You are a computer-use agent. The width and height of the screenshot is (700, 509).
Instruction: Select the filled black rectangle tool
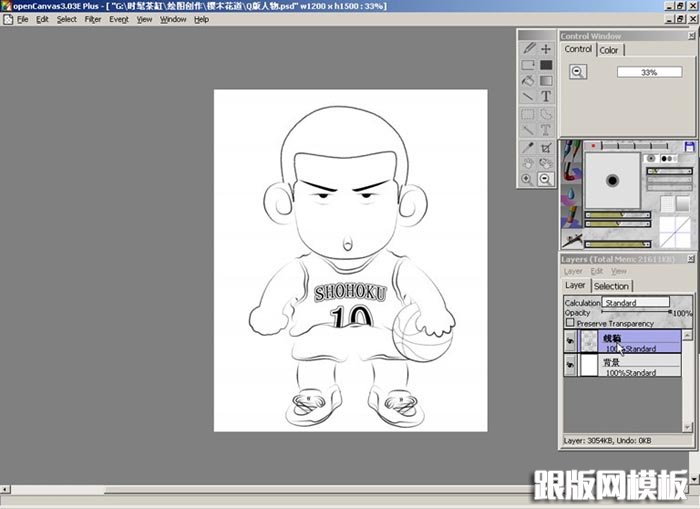coord(546,65)
